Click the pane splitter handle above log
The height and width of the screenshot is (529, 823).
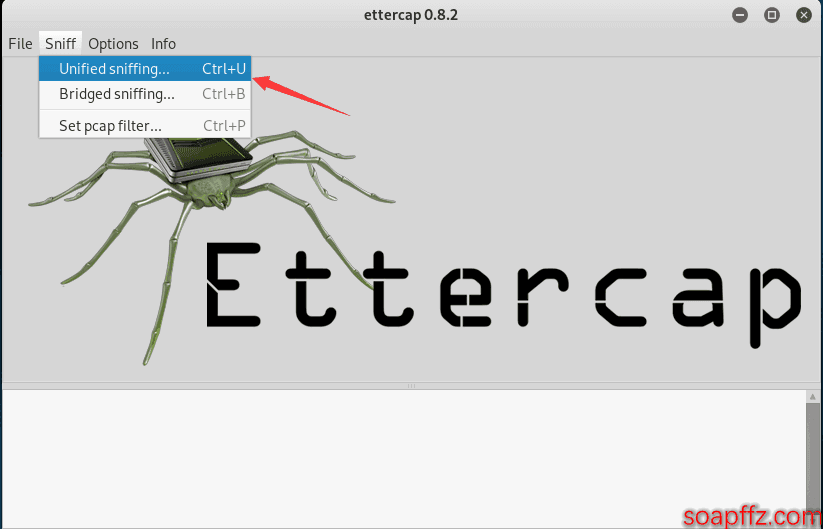coord(412,386)
